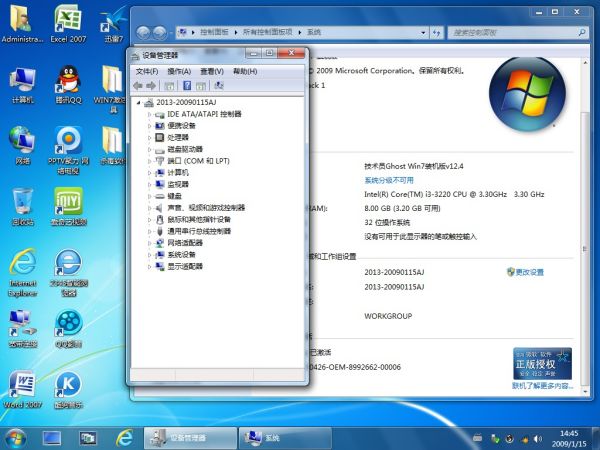
Task: Click the scan for hardware changes toolbar icon
Action: [218, 87]
